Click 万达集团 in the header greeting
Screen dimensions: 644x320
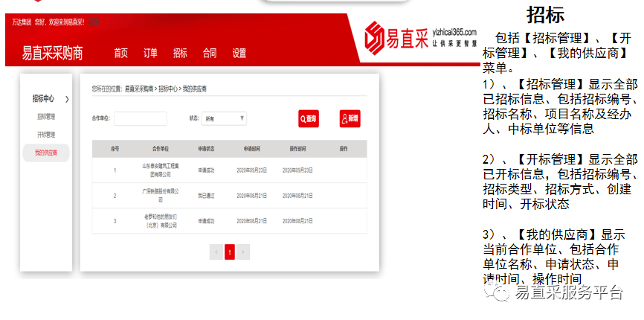(22, 22)
